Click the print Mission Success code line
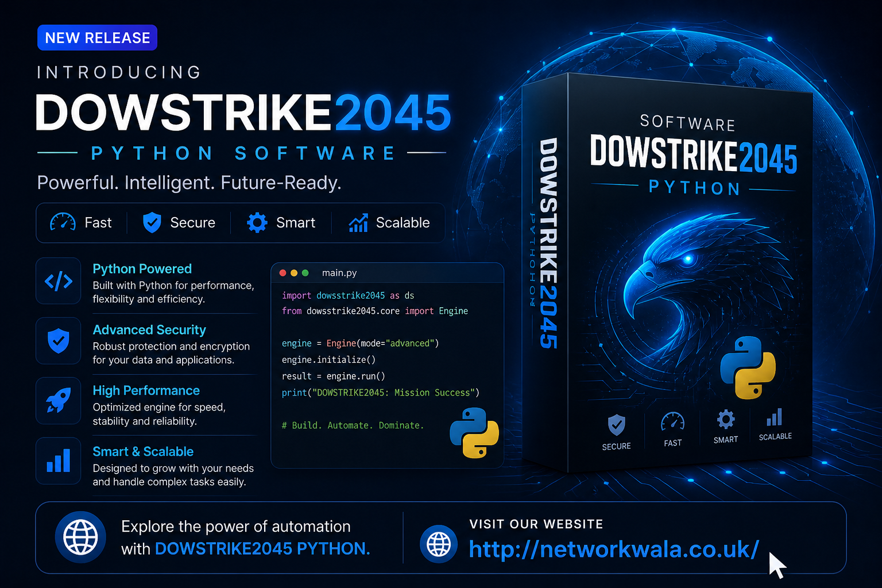Viewport: 882px width, 588px height. tap(380, 392)
